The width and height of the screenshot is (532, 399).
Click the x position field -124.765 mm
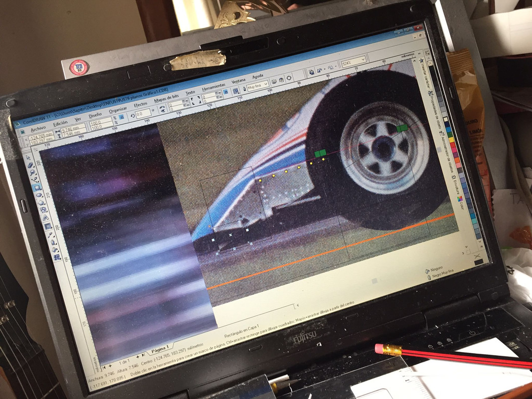pos(41,136)
